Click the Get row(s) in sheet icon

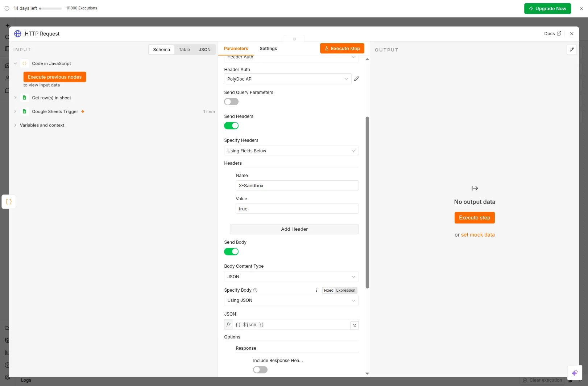click(x=25, y=98)
